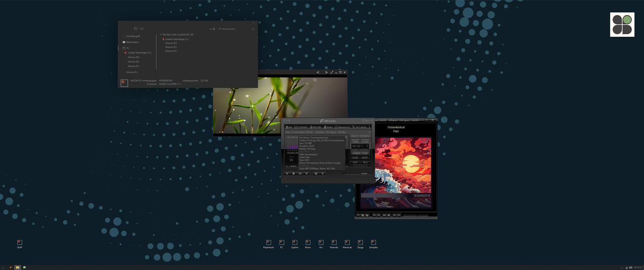The image size is (644, 270).
Task: Launch Brave from the desktop
Action: (x=308, y=244)
